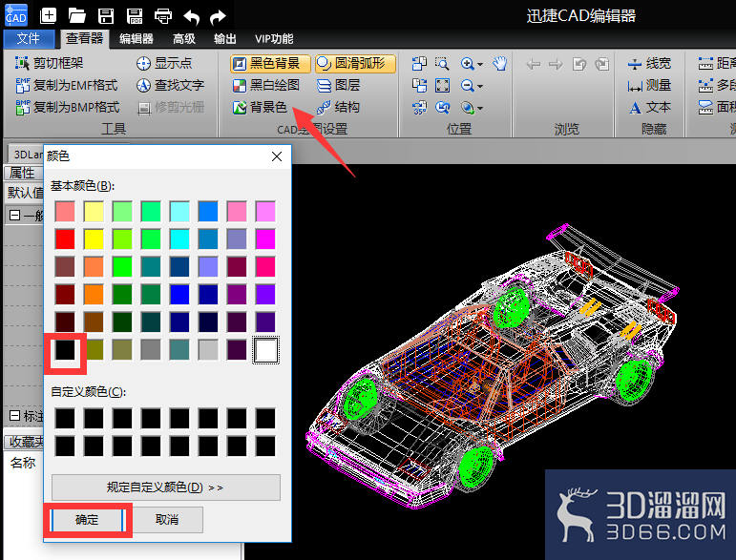
Task: Switch to 输出 tab
Action: (x=225, y=38)
